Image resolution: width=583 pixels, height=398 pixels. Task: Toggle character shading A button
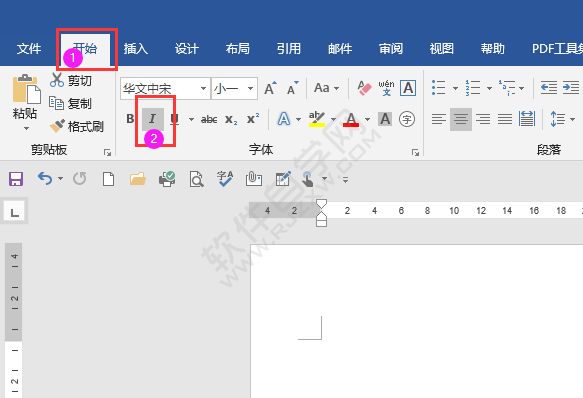tap(385, 119)
